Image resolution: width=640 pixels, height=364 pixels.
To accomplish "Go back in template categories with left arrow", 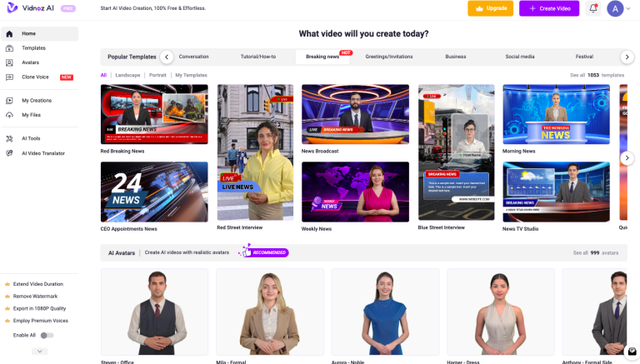I will (167, 57).
